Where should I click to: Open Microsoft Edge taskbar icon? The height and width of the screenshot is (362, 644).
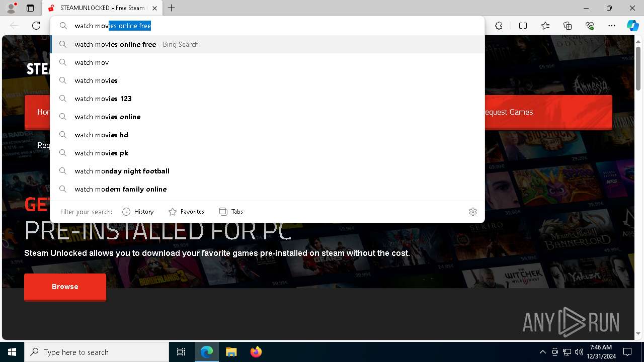(x=207, y=352)
